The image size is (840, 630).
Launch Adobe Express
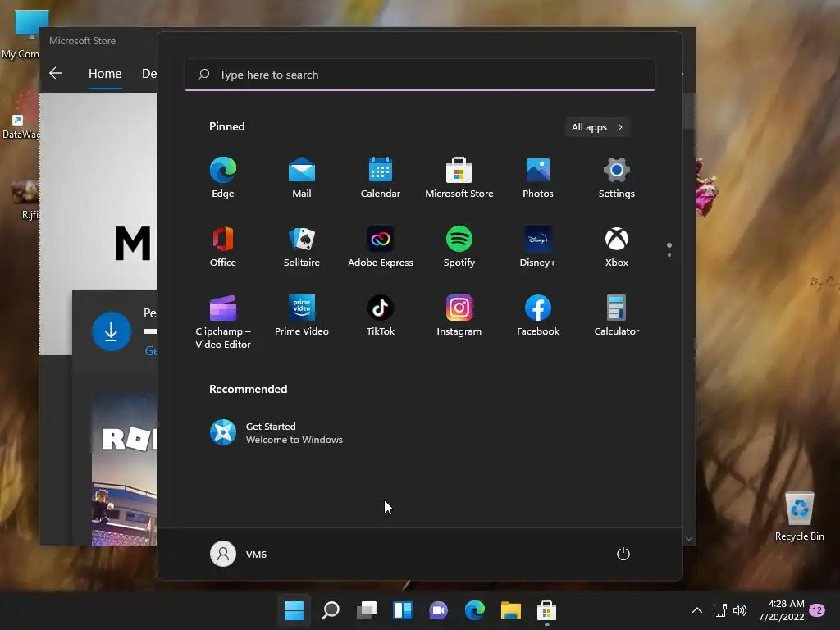381,247
